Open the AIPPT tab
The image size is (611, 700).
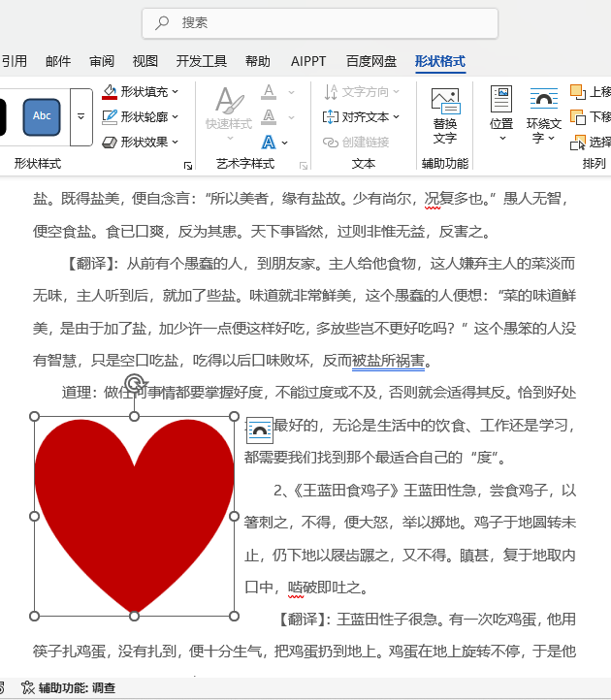point(308,61)
